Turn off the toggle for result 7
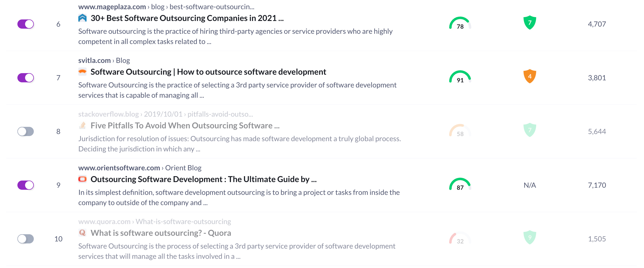This screenshot has width=644, height=268. coord(26,78)
